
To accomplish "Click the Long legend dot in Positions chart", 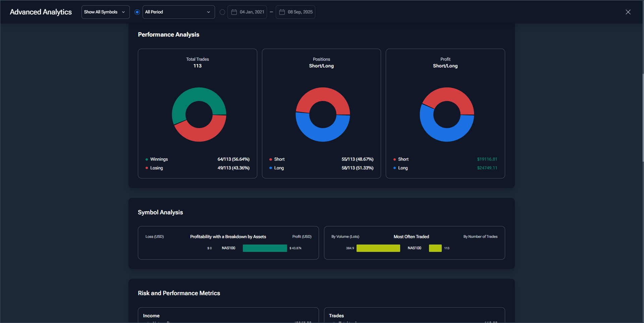I will tap(271, 168).
